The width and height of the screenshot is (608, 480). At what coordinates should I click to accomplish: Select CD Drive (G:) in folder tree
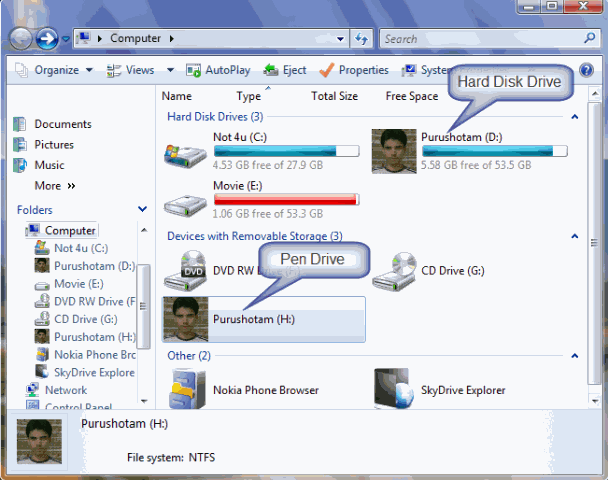click(x=86, y=319)
